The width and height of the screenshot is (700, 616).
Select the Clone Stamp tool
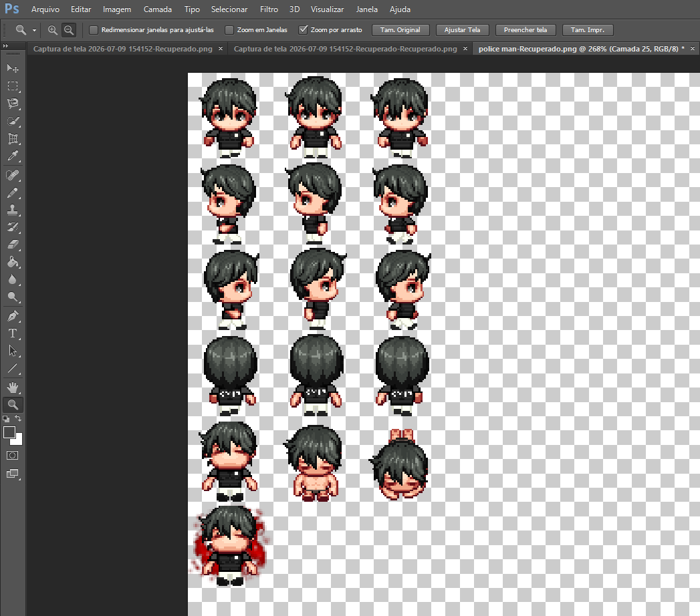tap(13, 210)
